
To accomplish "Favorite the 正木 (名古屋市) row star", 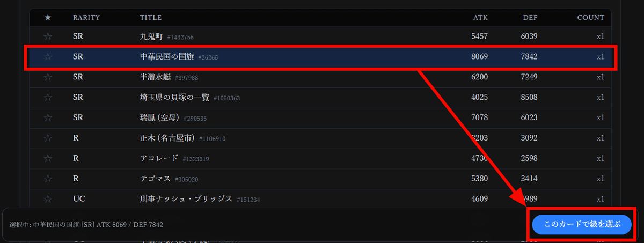I will pyautogui.click(x=48, y=138).
